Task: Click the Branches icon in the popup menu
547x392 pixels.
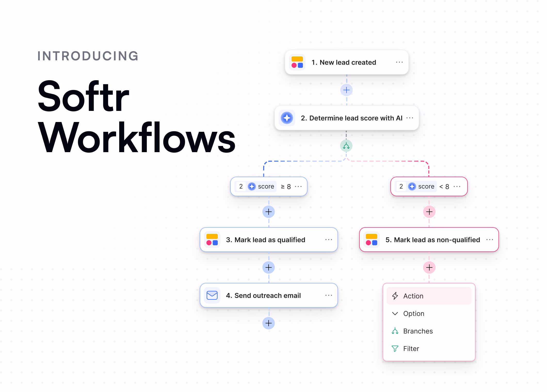Action: 395,331
